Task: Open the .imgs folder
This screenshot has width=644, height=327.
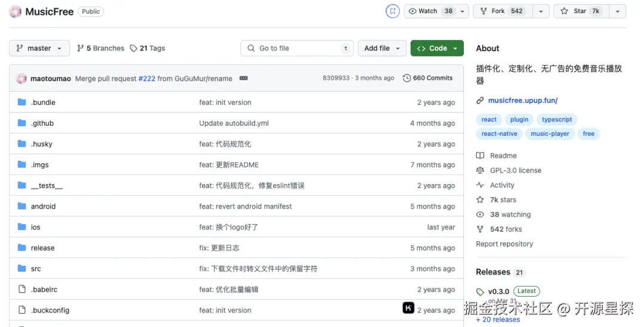Action: 40,164
